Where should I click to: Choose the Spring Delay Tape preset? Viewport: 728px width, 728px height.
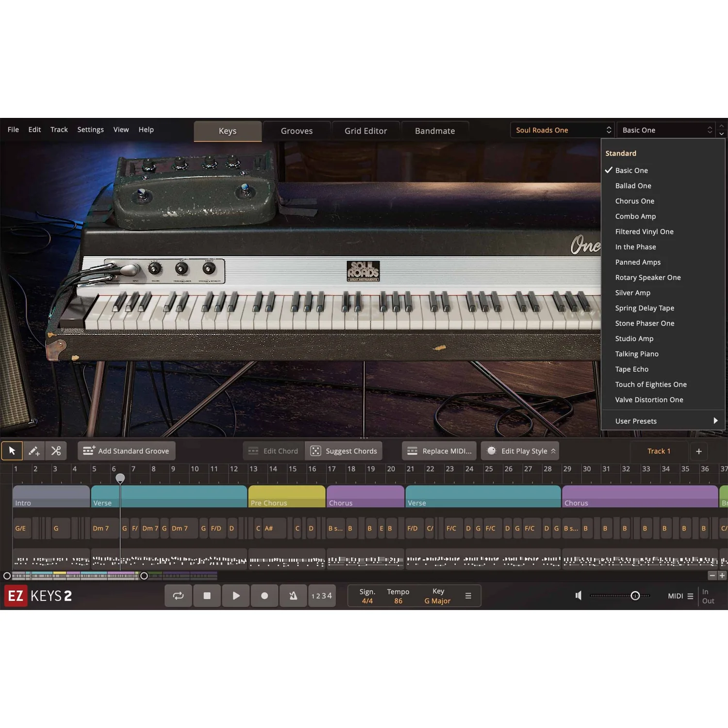pos(663,308)
